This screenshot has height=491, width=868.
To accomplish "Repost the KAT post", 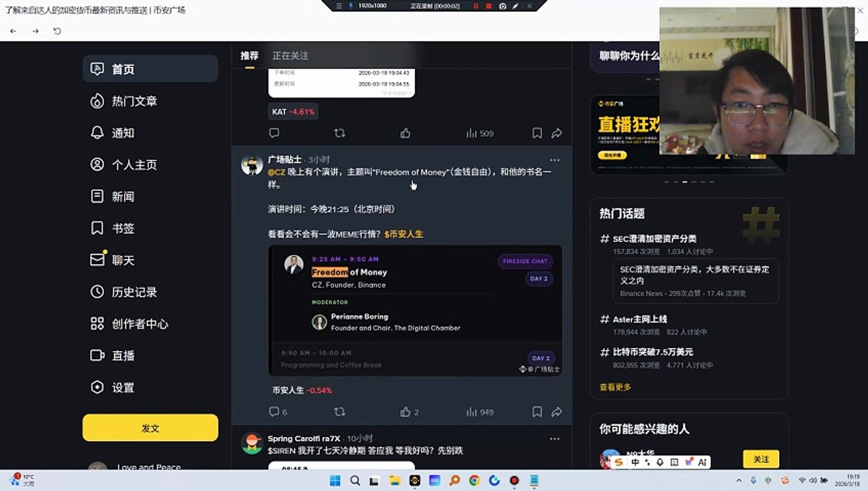I will tap(339, 133).
